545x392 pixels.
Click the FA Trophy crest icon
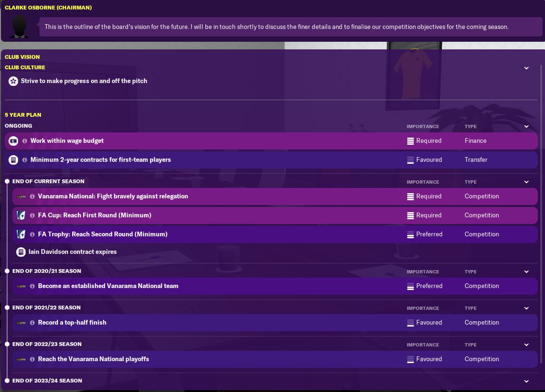pyautogui.click(x=21, y=234)
